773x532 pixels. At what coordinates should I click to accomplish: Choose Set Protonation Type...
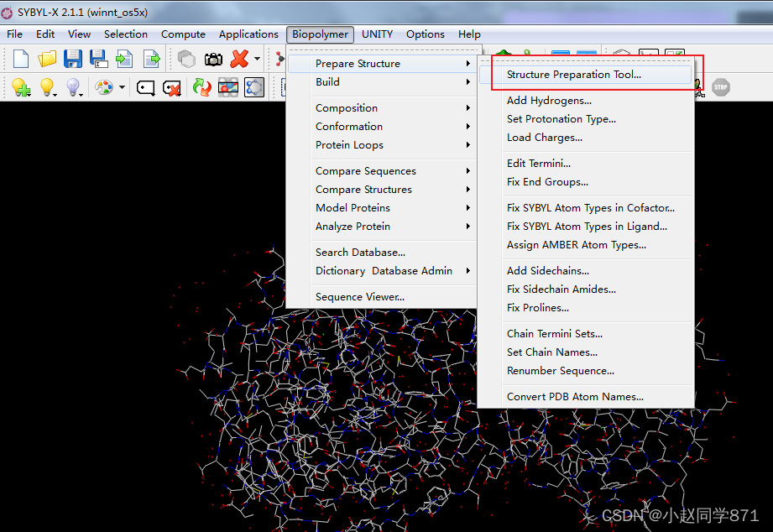pyautogui.click(x=586, y=119)
